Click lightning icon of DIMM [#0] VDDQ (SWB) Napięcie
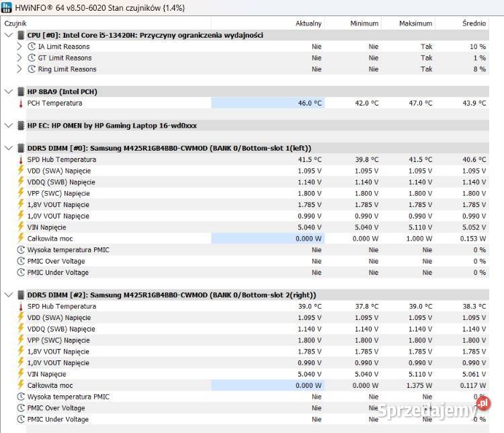This screenshot has width=504, height=433. [21, 182]
